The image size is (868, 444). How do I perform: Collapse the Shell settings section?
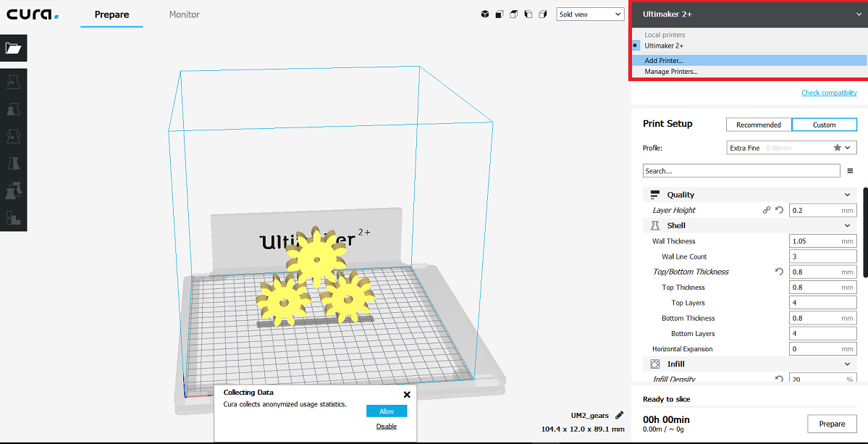tap(750, 226)
